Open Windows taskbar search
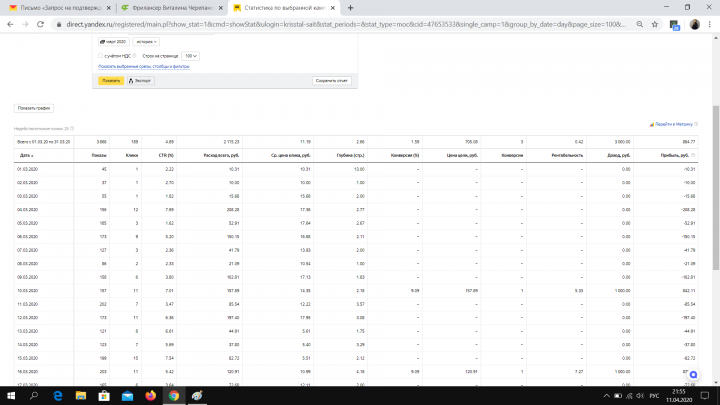The width and height of the screenshot is (720, 405). click(x=34, y=395)
